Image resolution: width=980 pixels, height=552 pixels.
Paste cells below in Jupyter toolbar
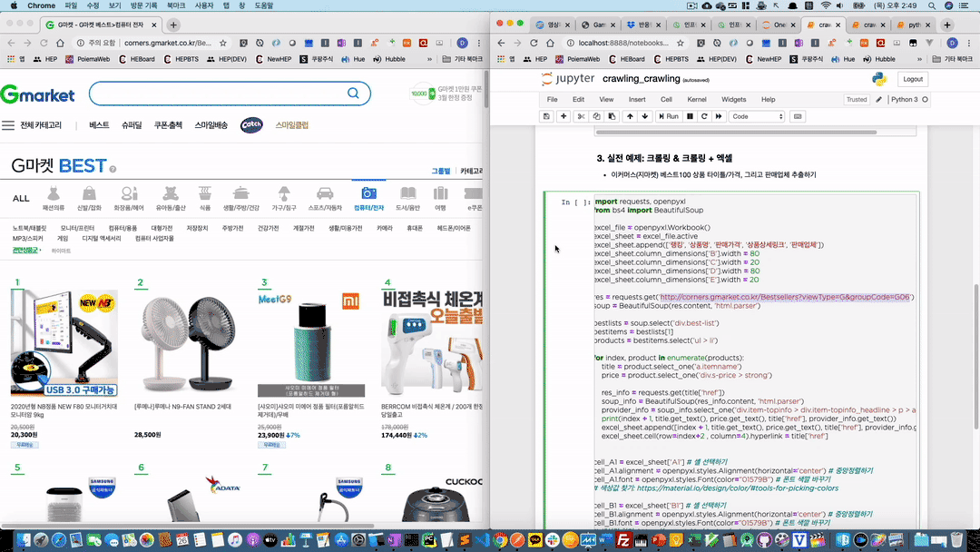pyautogui.click(x=612, y=116)
